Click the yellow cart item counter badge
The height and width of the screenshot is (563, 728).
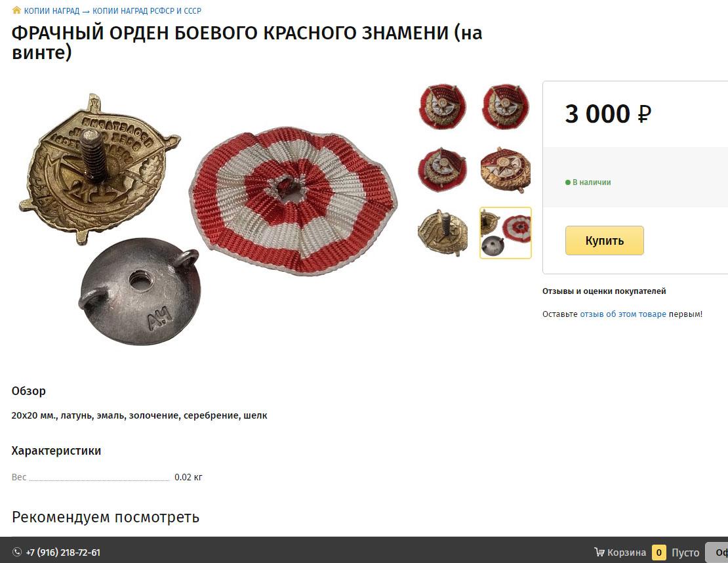tap(658, 553)
